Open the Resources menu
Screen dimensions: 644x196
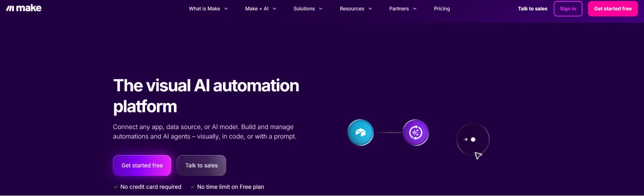tap(356, 9)
